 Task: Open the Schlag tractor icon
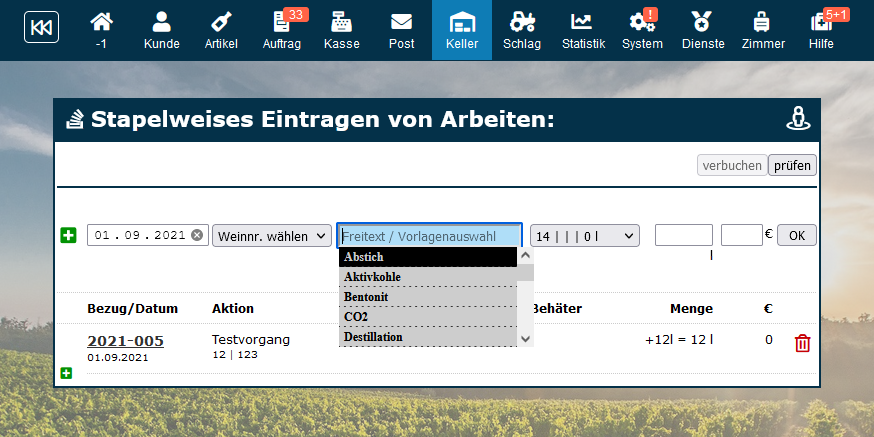[521, 22]
